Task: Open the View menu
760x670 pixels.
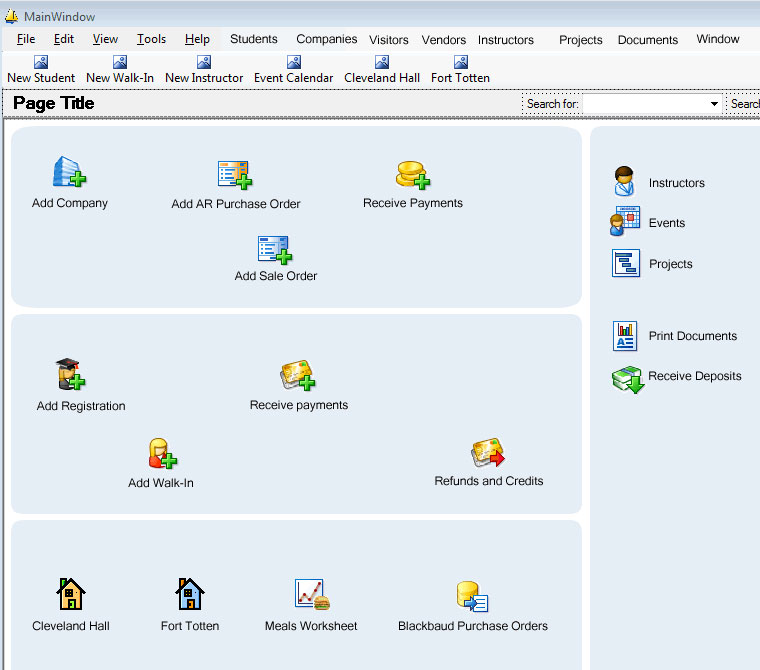Action: [105, 39]
